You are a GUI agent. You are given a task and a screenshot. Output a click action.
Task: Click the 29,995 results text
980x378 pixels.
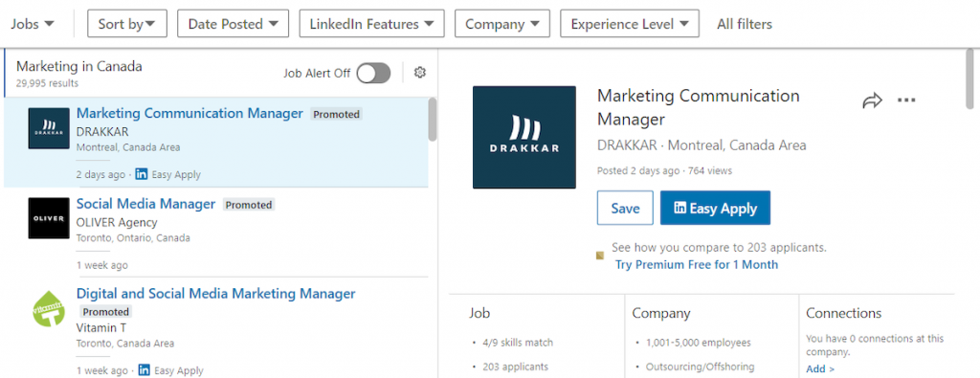[x=47, y=83]
